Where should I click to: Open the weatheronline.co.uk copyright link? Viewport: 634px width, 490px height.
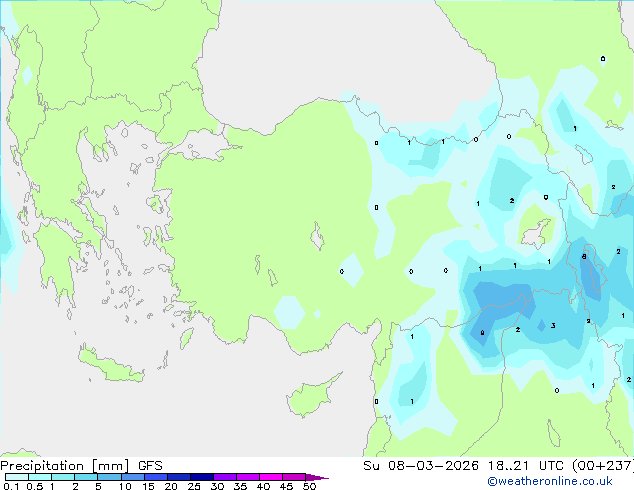[549, 481]
